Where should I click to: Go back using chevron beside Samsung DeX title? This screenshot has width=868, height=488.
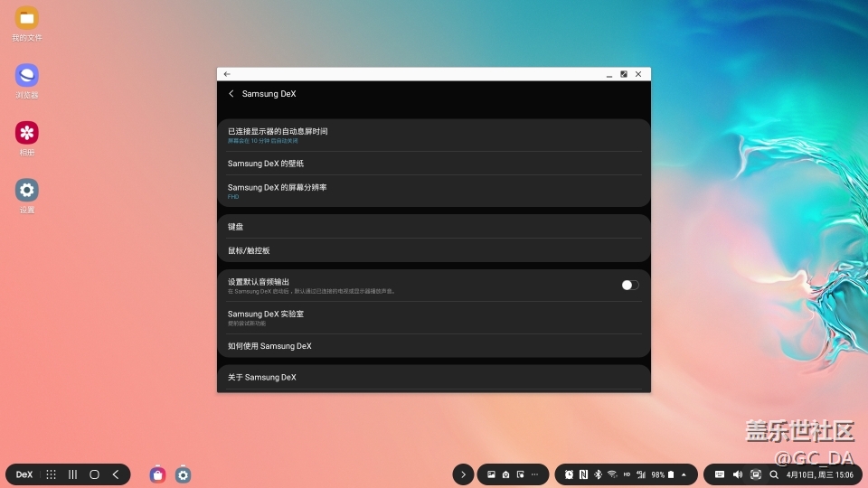pos(231,94)
